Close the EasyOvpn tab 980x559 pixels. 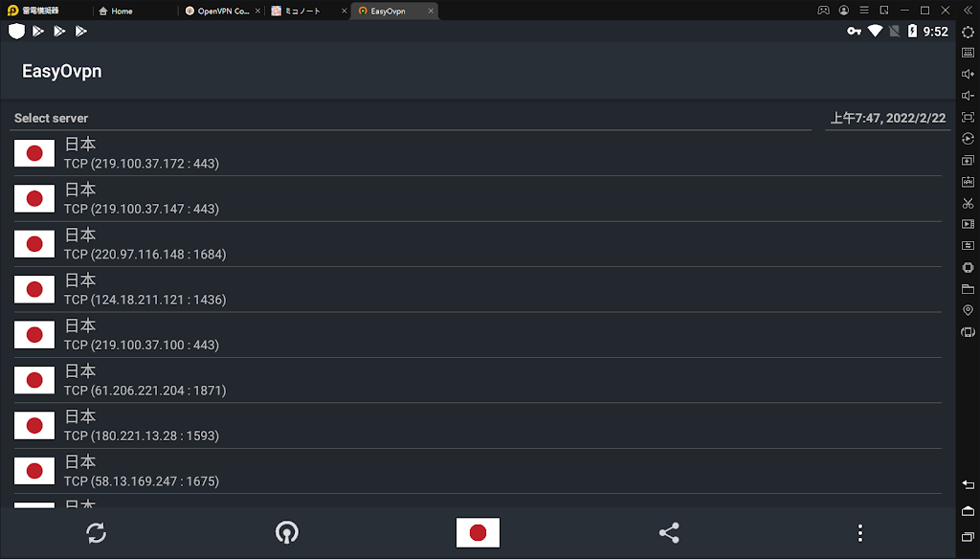[431, 11]
